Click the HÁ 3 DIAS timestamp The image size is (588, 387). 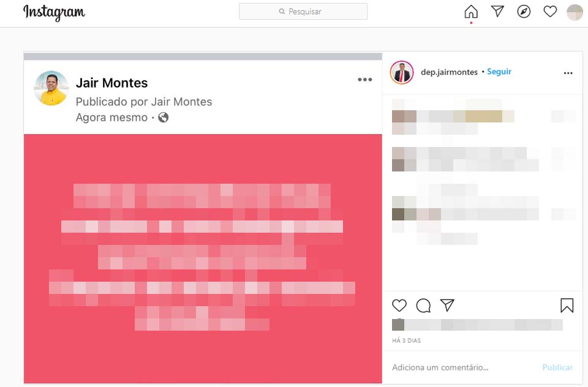point(407,340)
